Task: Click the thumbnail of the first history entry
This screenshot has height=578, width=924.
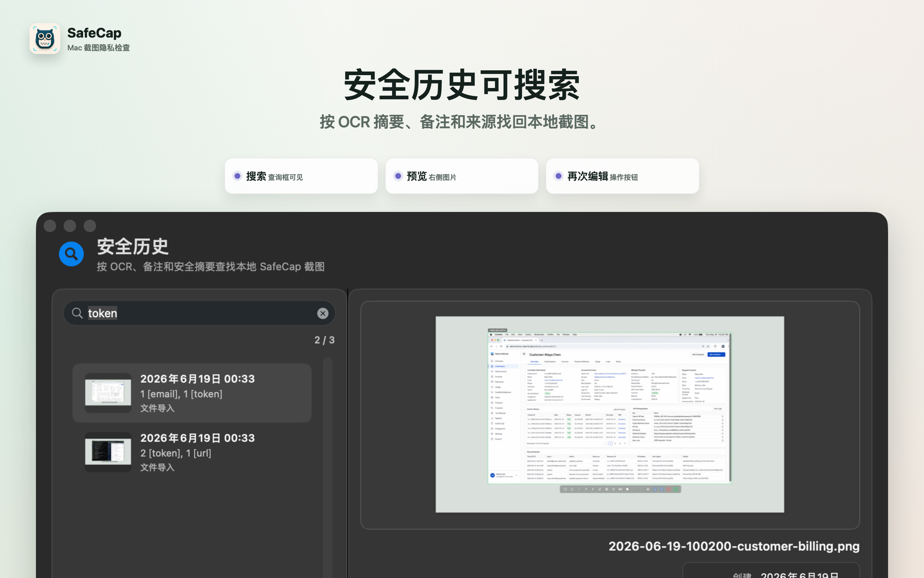Action: [x=108, y=393]
